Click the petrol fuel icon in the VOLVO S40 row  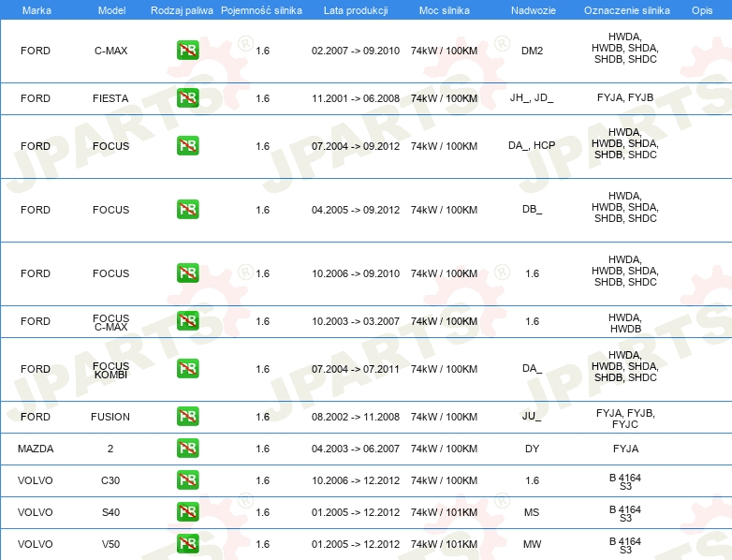tap(187, 512)
